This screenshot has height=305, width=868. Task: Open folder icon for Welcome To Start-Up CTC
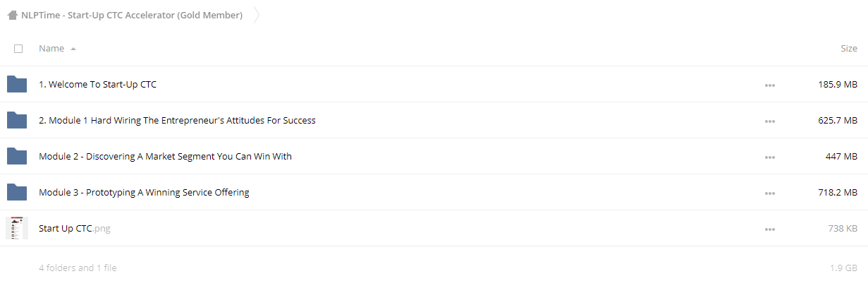tap(17, 84)
